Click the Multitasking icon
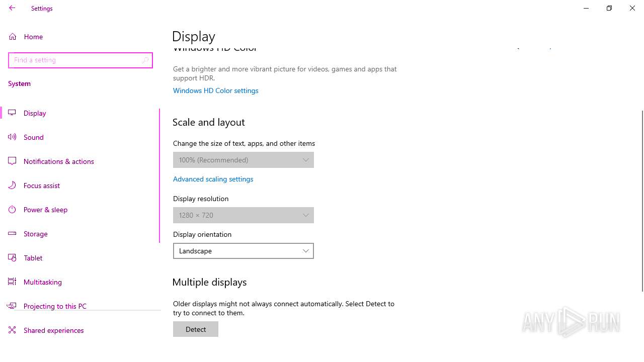Screen dimensions: 644x362 click(x=12, y=282)
